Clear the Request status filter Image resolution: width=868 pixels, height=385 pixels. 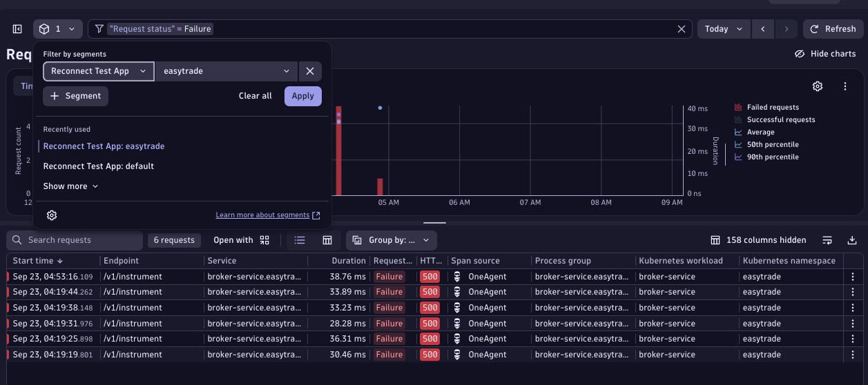(682, 29)
